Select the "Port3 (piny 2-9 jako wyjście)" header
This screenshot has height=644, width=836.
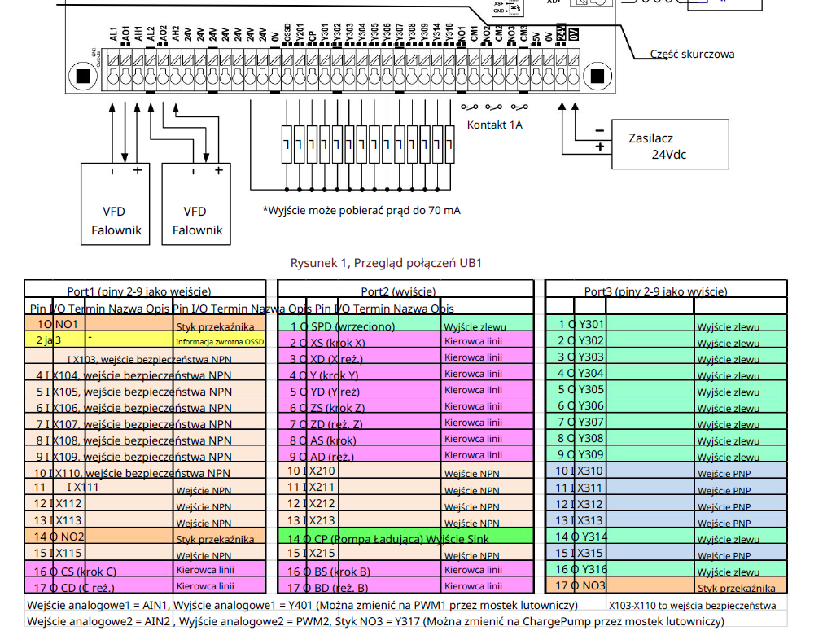click(x=656, y=291)
